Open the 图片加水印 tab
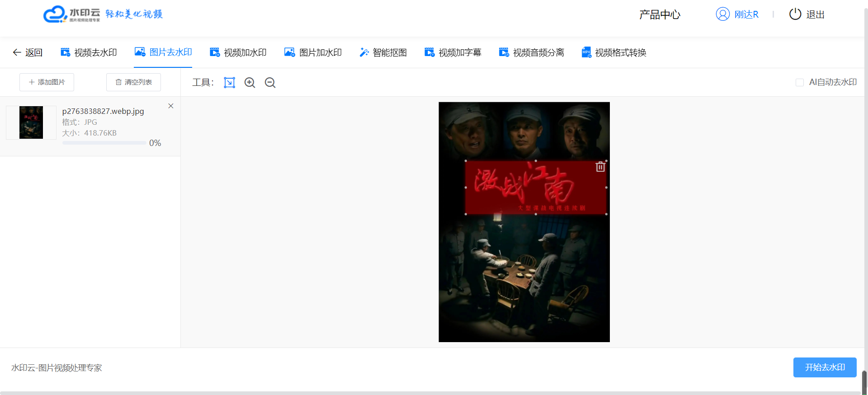The image size is (868, 395). pos(313,52)
